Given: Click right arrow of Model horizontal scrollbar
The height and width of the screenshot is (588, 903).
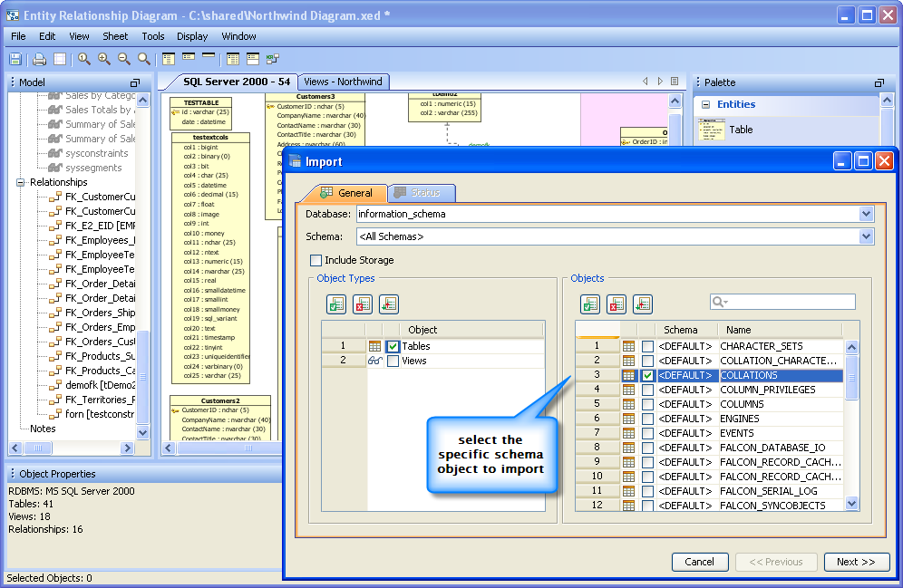Looking at the screenshot, I should pyautogui.click(x=127, y=448).
